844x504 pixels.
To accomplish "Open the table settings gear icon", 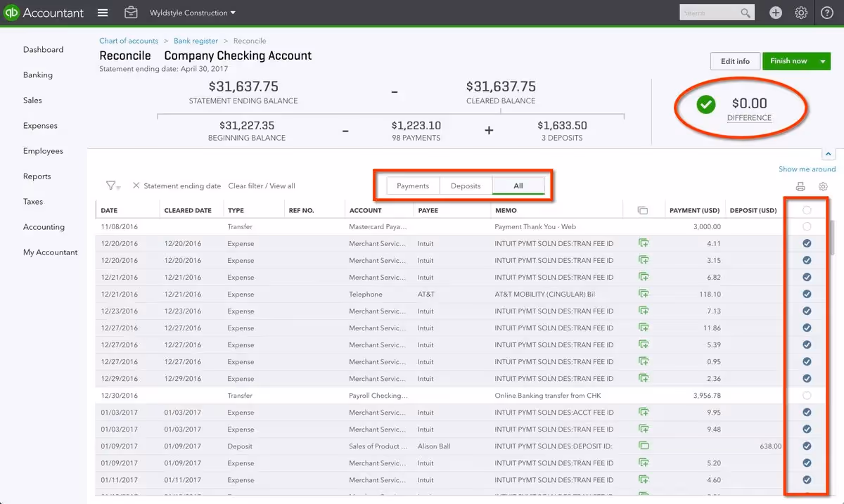I will (823, 186).
